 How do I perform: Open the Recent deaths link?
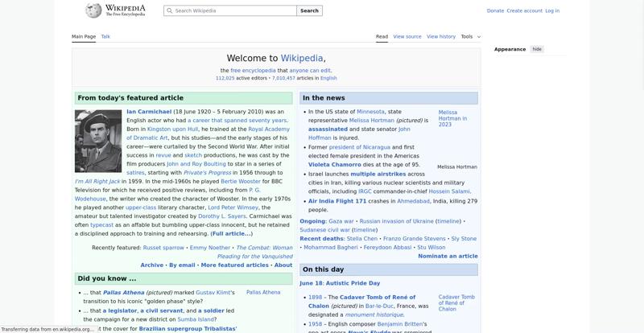pyautogui.click(x=321, y=239)
